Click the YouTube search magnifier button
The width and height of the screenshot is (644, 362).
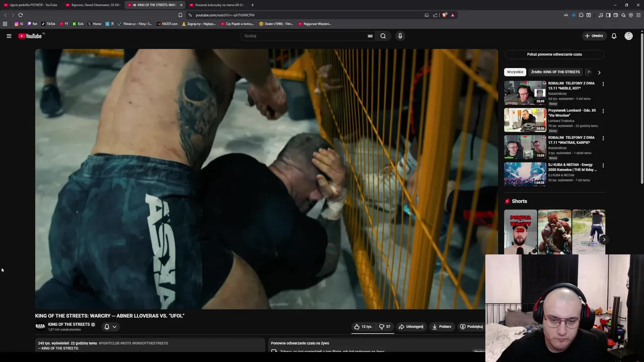pyautogui.click(x=383, y=36)
